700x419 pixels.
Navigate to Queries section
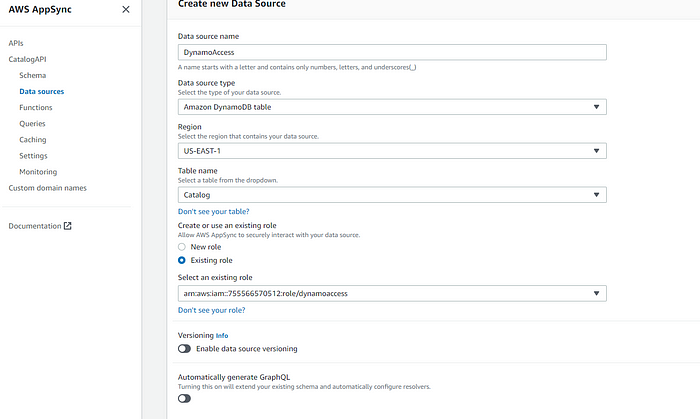(32, 123)
